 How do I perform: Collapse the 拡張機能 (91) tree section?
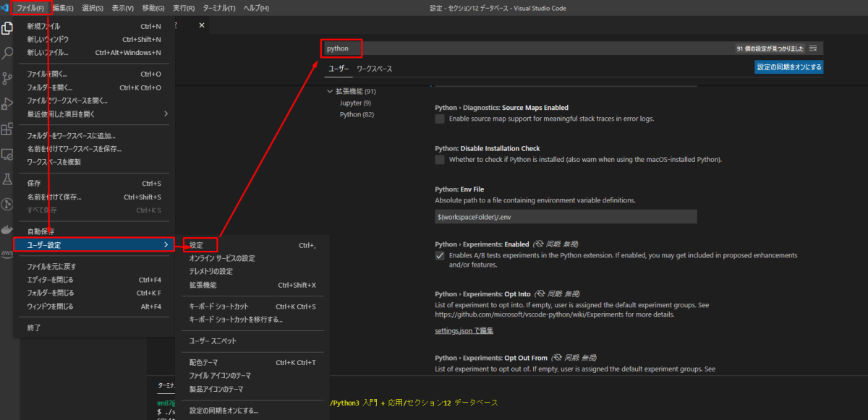pos(330,91)
